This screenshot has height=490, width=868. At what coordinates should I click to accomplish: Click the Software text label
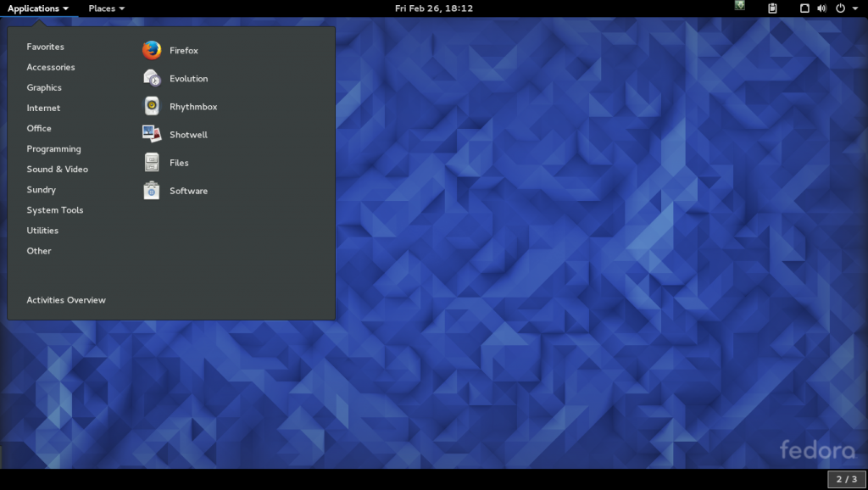(189, 191)
